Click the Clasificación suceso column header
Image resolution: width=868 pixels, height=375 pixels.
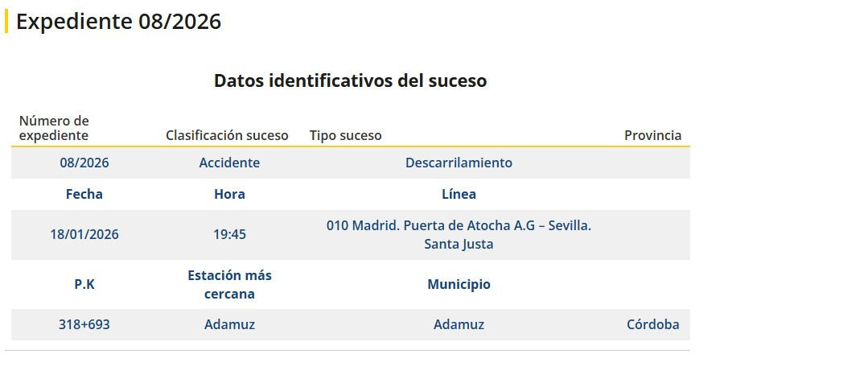point(227,135)
